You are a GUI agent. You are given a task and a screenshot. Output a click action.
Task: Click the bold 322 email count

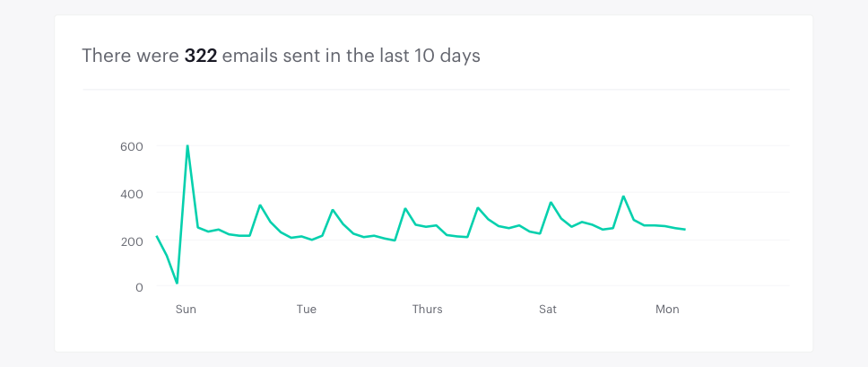tap(200, 56)
